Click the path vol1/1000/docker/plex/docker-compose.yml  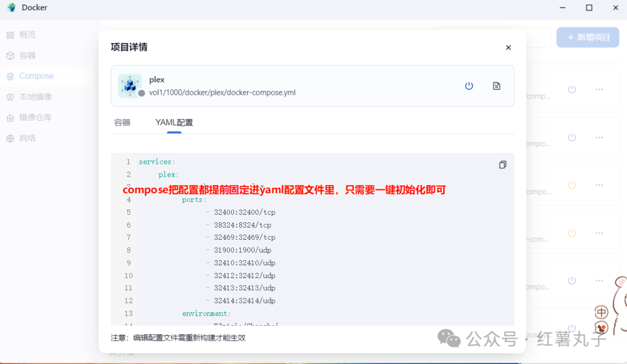222,92
